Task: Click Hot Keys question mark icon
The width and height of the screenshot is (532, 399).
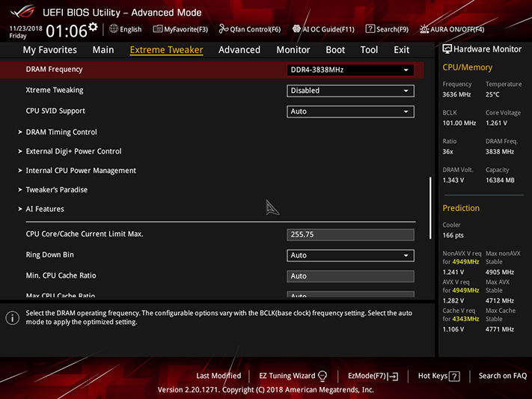Action: tap(454, 377)
